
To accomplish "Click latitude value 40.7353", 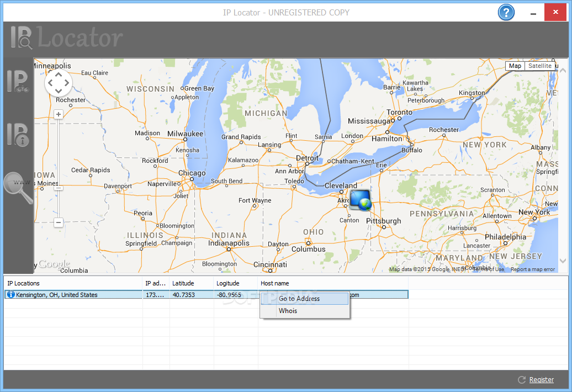I will [184, 295].
